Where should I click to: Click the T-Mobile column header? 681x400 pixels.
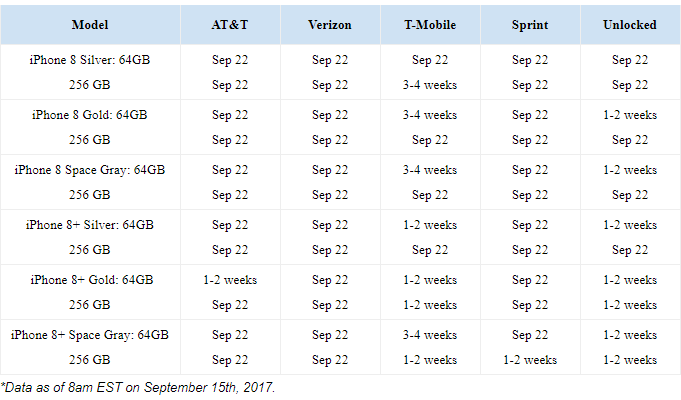pyautogui.click(x=430, y=25)
